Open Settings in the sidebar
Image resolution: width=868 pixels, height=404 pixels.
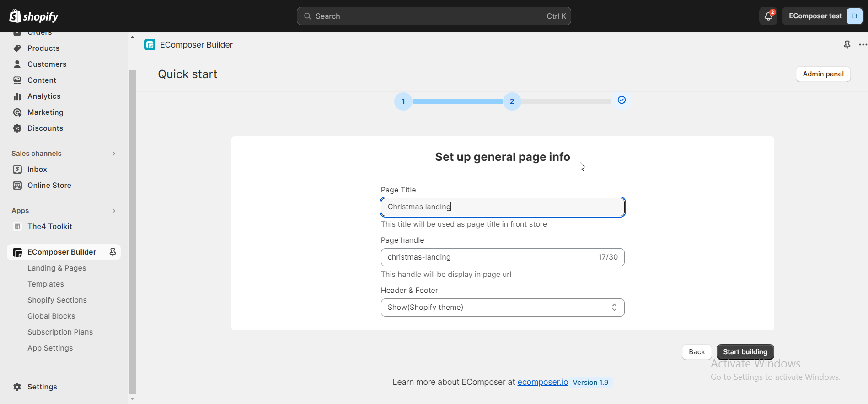click(42, 387)
